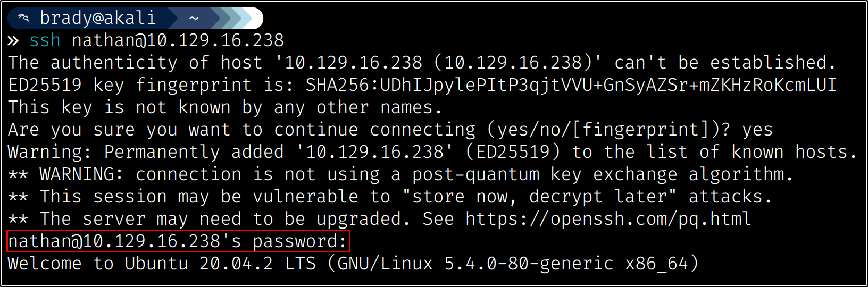This screenshot has height=287, width=868.
Task: Open the https://openssh.com/pq.html link
Action: point(608,219)
